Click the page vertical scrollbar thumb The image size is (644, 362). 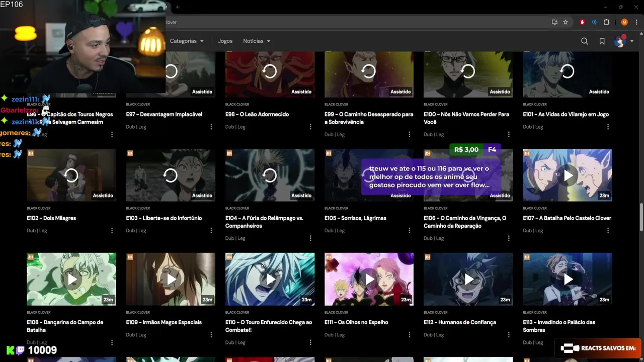641,216
